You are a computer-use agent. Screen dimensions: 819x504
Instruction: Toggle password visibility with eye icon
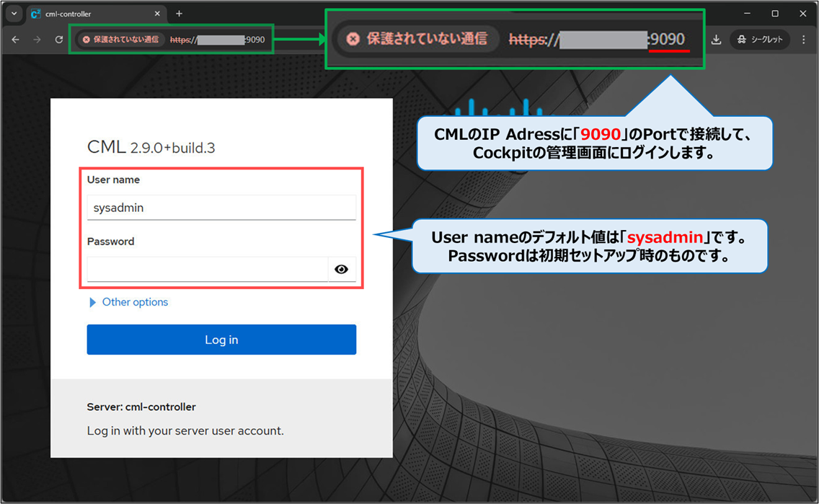tap(342, 269)
